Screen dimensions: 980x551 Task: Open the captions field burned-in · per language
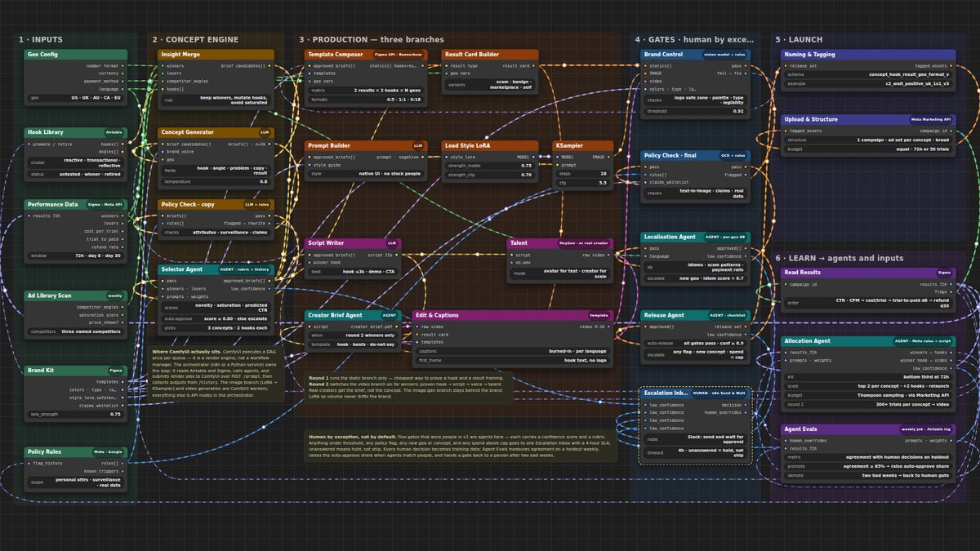pyautogui.click(x=513, y=350)
